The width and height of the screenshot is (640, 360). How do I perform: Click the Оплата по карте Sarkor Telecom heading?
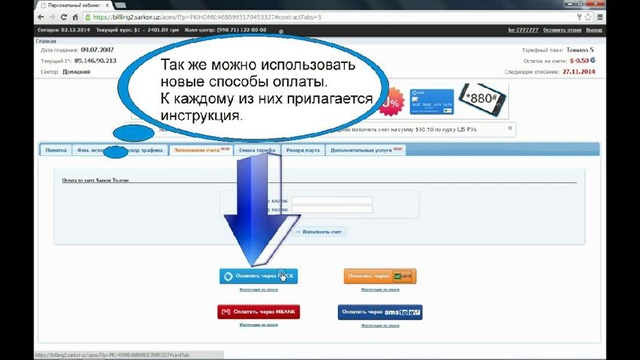tap(95, 180)
